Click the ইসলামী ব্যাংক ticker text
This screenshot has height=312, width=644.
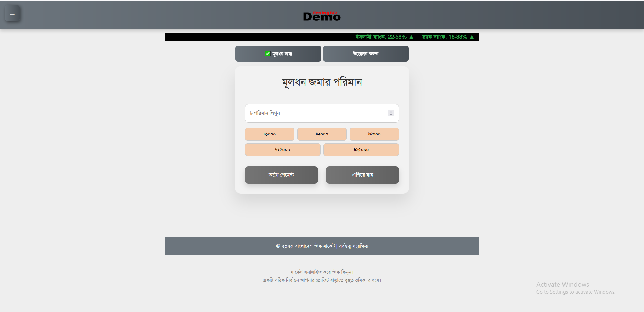(x=381, y=37)
